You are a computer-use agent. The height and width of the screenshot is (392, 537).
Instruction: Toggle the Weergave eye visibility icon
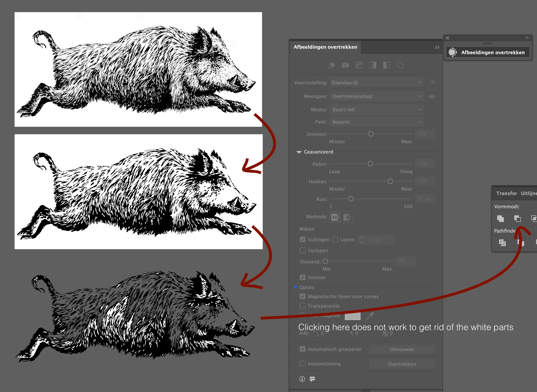tap(432, 96)
